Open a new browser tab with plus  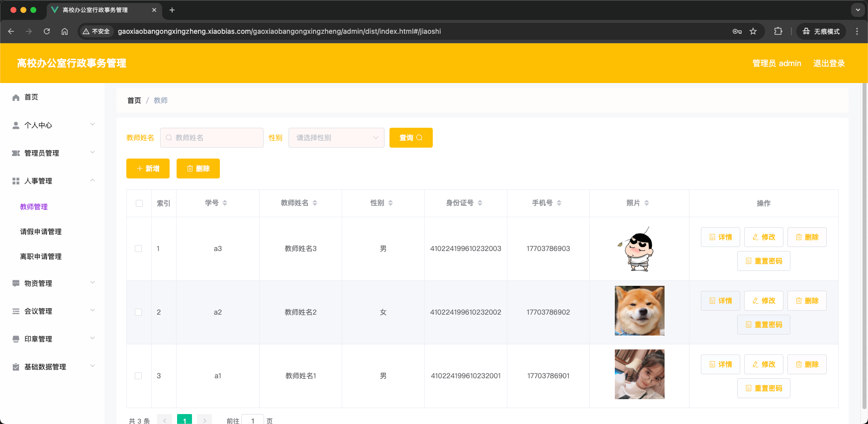coord(172,10)
